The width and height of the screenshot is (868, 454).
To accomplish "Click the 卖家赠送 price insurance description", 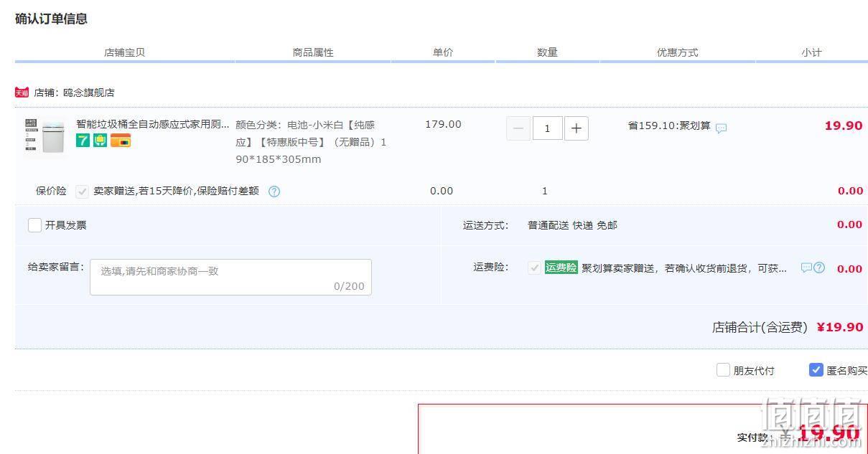I will point(176,191).
